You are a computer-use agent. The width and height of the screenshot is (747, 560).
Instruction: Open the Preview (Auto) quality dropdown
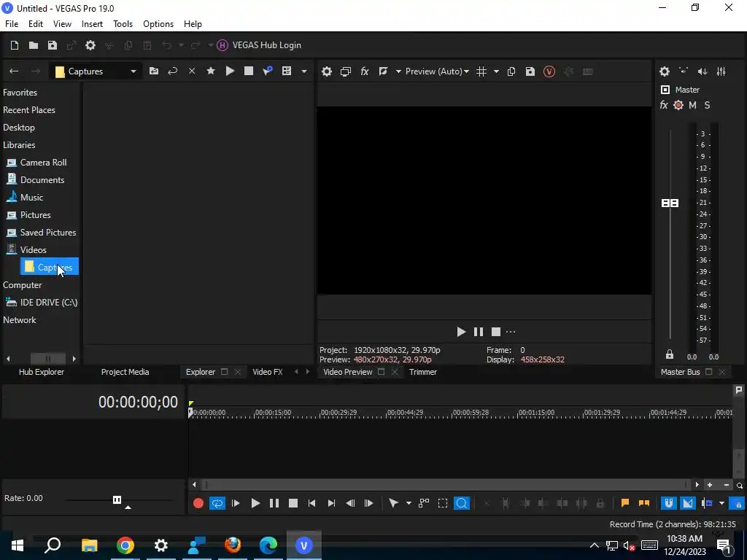tap(437, 71)
